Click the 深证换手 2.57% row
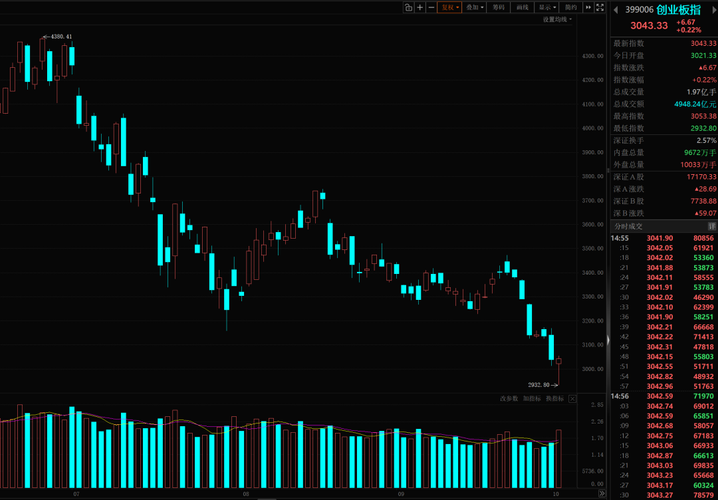718x500 pixels. click(x=664, y=141)
